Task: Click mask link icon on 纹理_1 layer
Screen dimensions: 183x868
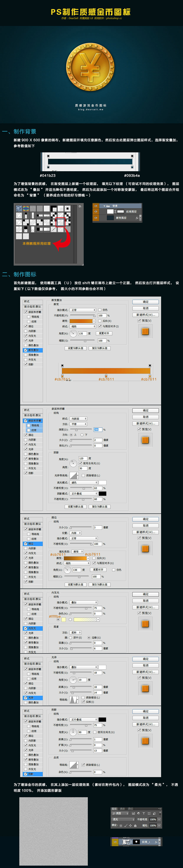Action: [132, 842]
